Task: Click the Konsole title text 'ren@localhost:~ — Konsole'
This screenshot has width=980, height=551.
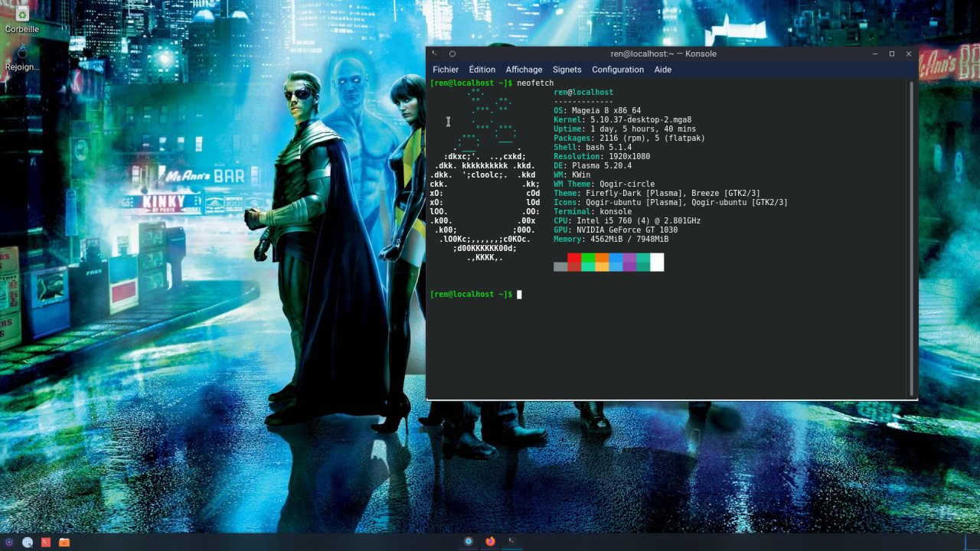Action: pos(664,54)
